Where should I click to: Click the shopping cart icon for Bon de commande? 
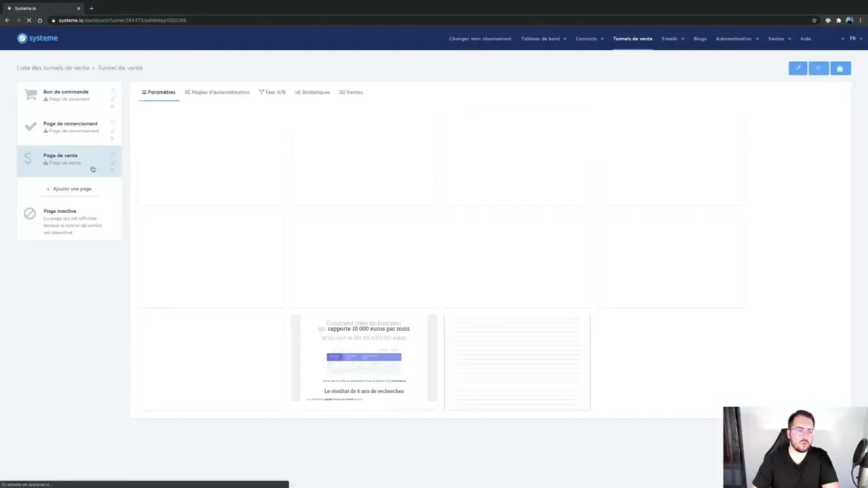(31, 95)
